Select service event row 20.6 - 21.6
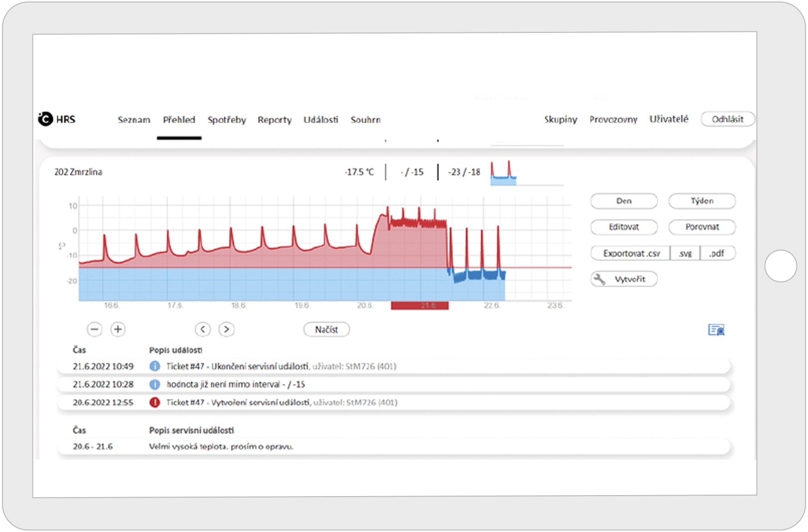The image size is (808, 532). 394,447
